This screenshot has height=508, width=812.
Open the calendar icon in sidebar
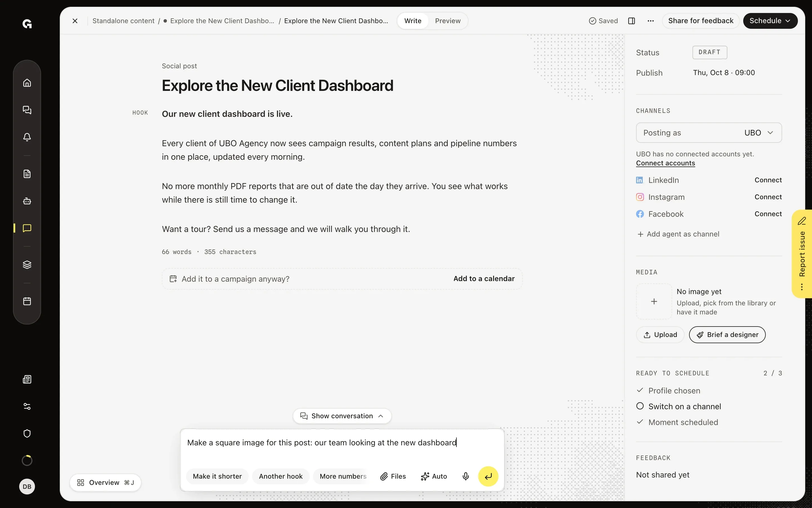point(27,301)
